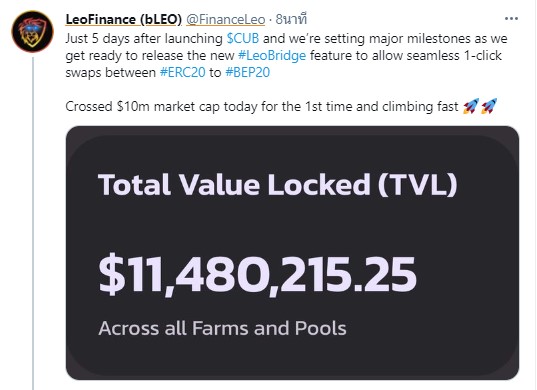The width and height of the screenshot is (537, 390).
Task: Click the tweet text Just 5 days after launching
Action: 144,38
